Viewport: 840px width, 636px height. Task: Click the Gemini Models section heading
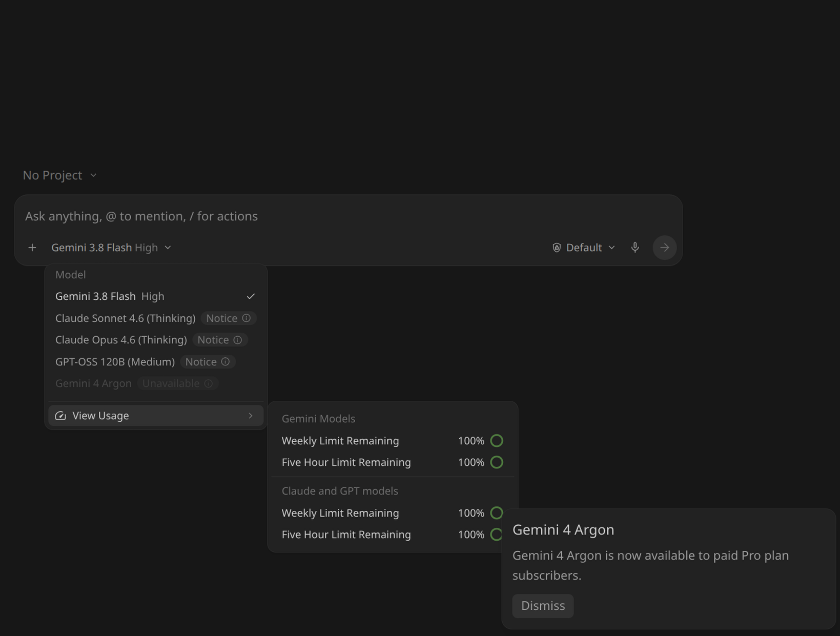tap(318, 419)
